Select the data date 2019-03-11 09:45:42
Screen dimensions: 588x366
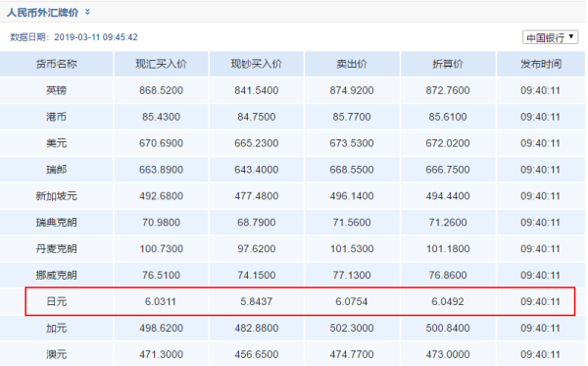coord(96,37)
